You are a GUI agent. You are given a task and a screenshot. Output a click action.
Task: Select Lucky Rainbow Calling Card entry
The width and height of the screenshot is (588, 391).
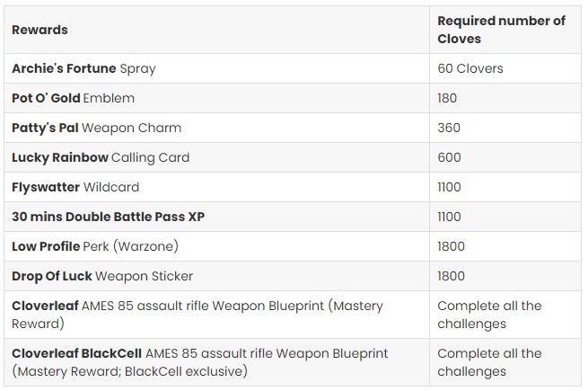101,157
